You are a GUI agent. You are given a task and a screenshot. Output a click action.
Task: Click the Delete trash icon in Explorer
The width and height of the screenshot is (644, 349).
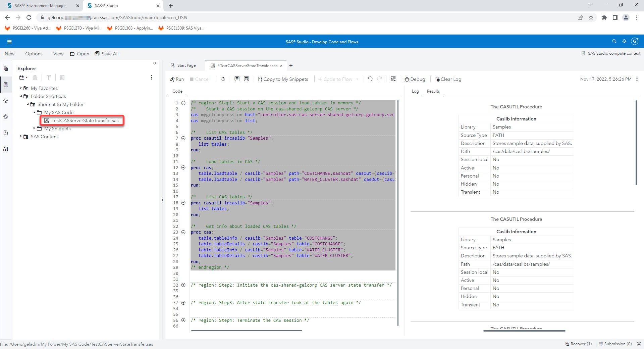[35, 78]
